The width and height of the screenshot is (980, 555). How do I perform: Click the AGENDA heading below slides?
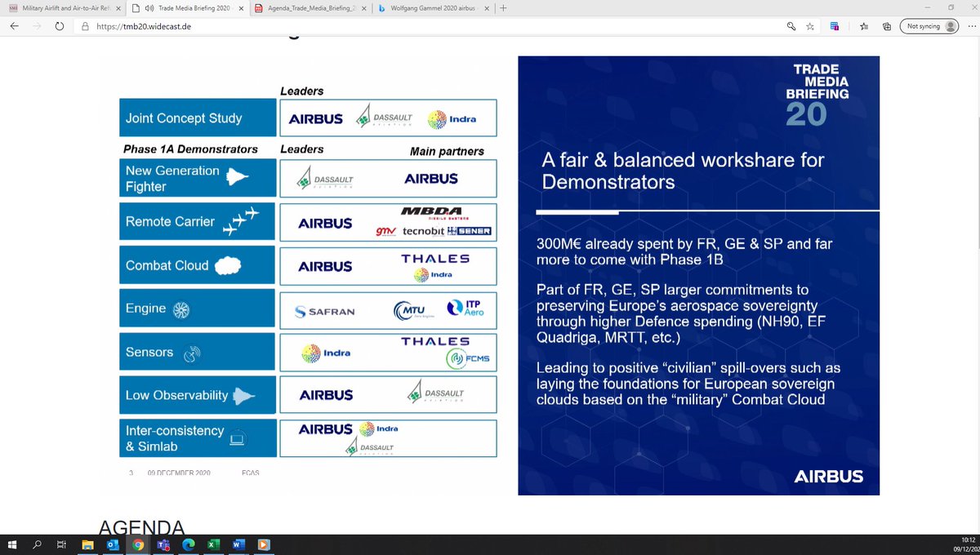pyautogui.click(x=142, y=526)
